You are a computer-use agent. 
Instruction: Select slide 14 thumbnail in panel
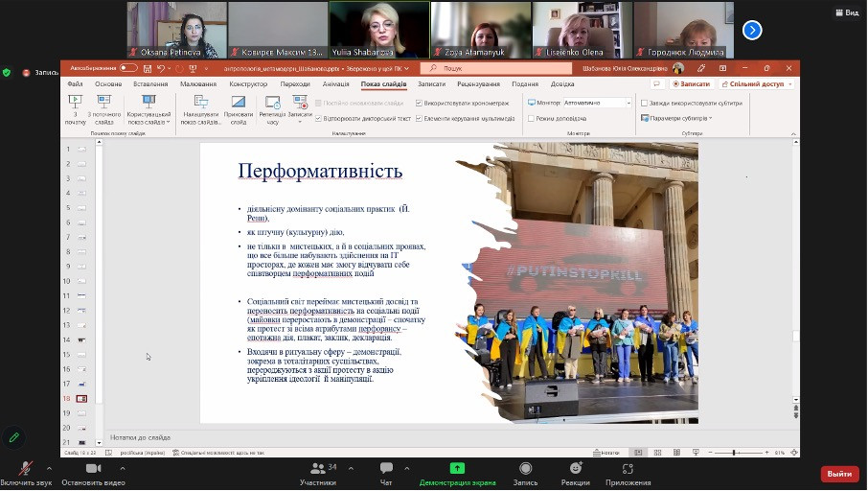(x=81, y=339)
